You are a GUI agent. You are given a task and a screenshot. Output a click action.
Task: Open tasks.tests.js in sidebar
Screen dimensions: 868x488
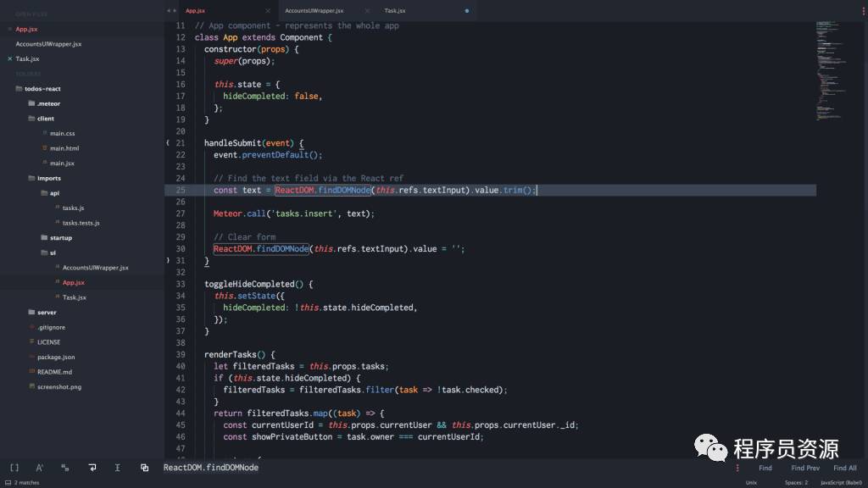pos(81,223)
